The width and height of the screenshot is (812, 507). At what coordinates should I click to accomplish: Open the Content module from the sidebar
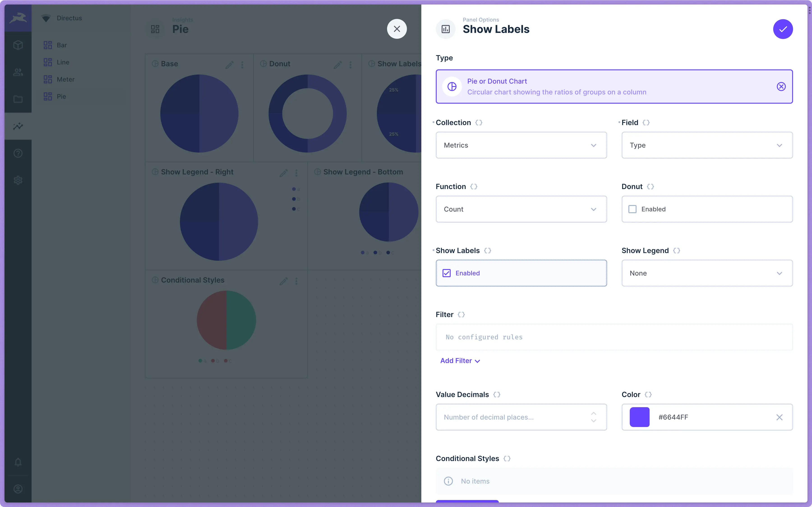(x=17, y=45)
